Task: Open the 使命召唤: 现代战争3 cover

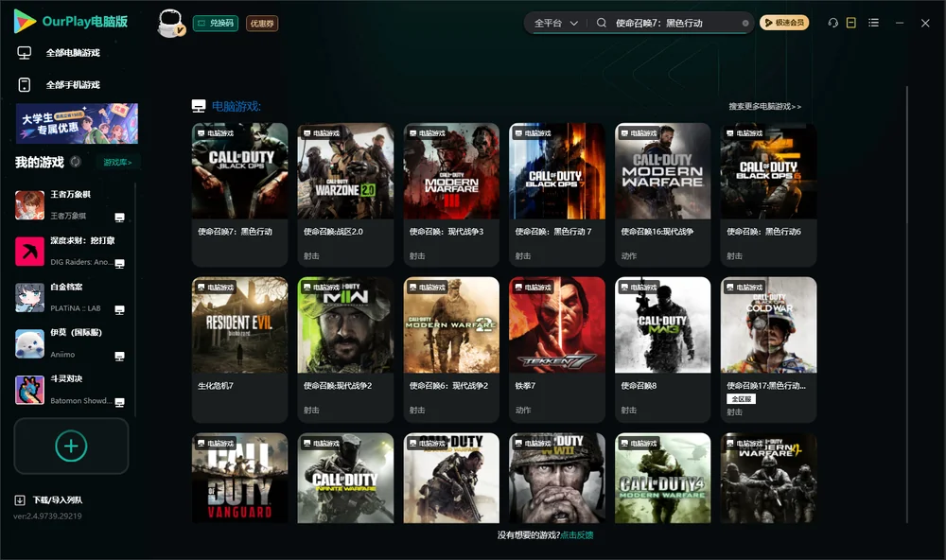Action: click(x=451, y=171)
